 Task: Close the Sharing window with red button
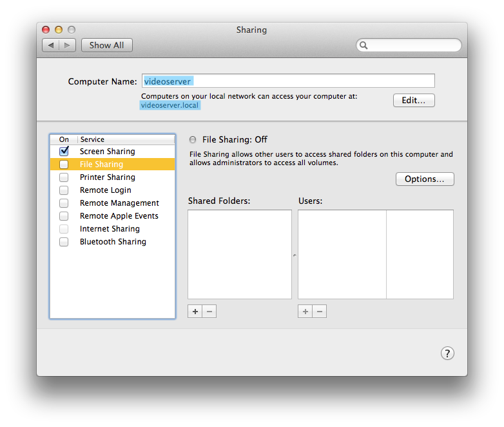pyautogui.click(x=46, y=30)
